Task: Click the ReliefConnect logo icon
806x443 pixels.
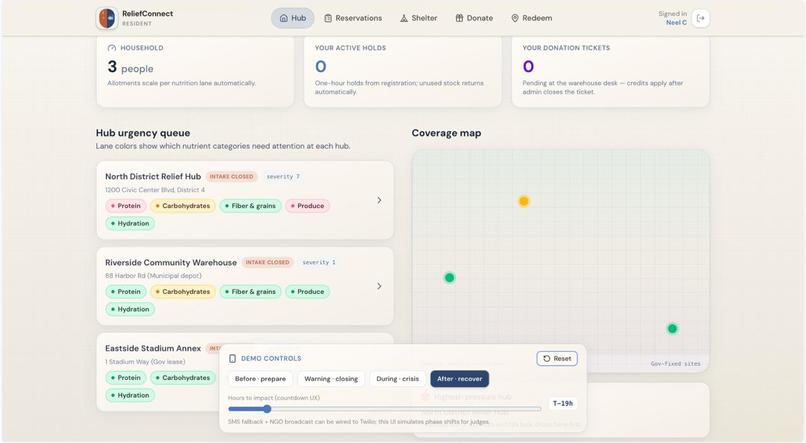Action: pyautogui.click(x=107, y=18)
